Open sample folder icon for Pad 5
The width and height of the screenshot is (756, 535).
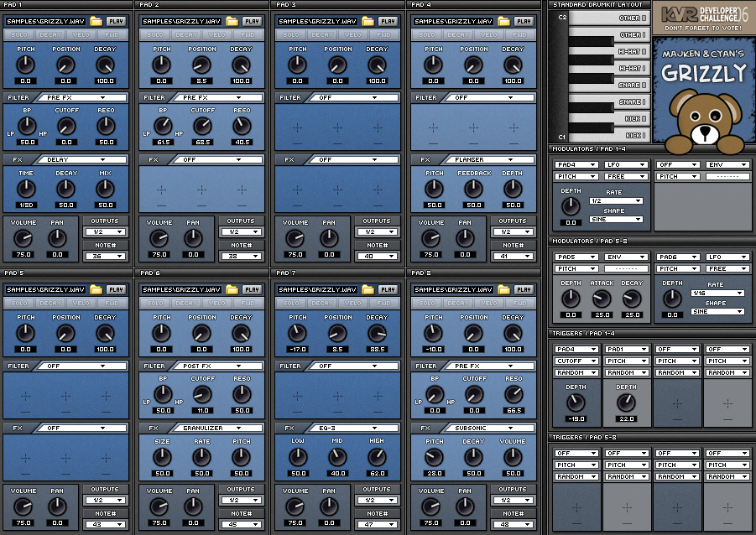pos(96,289)
